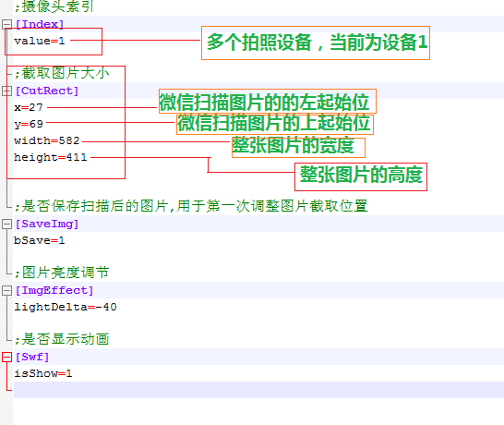The height and width of the screenshot is (425, 504).
Task: Place the cursor on the x=27 line
Action: 29,107
